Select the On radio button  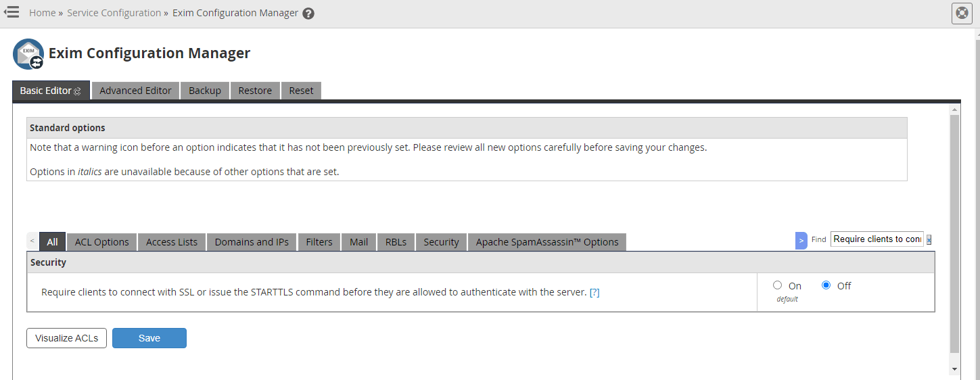[777, 285]
